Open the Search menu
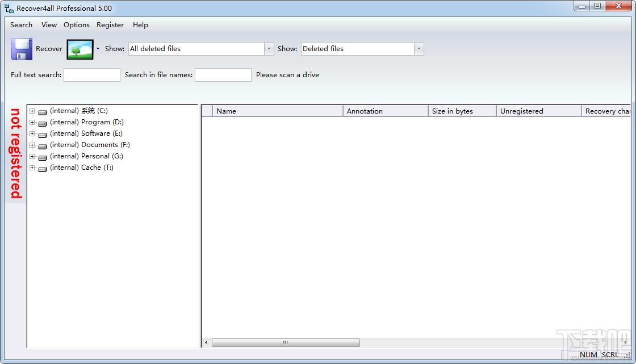This screenshot has width=636, height=364. pos(21,25)
